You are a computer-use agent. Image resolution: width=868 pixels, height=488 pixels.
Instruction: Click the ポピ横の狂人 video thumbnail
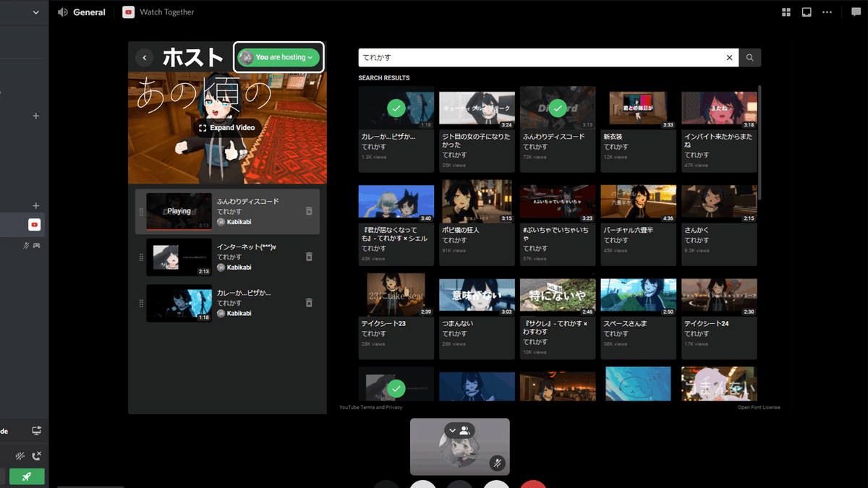[x=477, y=202]
